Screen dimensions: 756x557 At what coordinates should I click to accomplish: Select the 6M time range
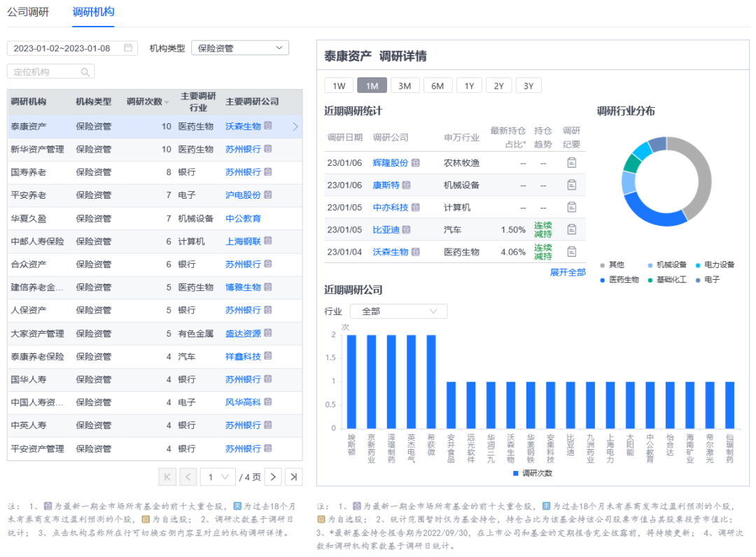coord(437,86)
